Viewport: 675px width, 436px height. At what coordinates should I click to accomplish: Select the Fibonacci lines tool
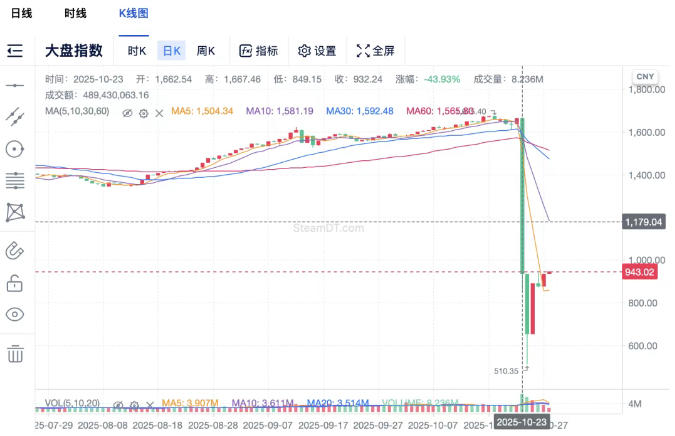click(x=15, y=181)
